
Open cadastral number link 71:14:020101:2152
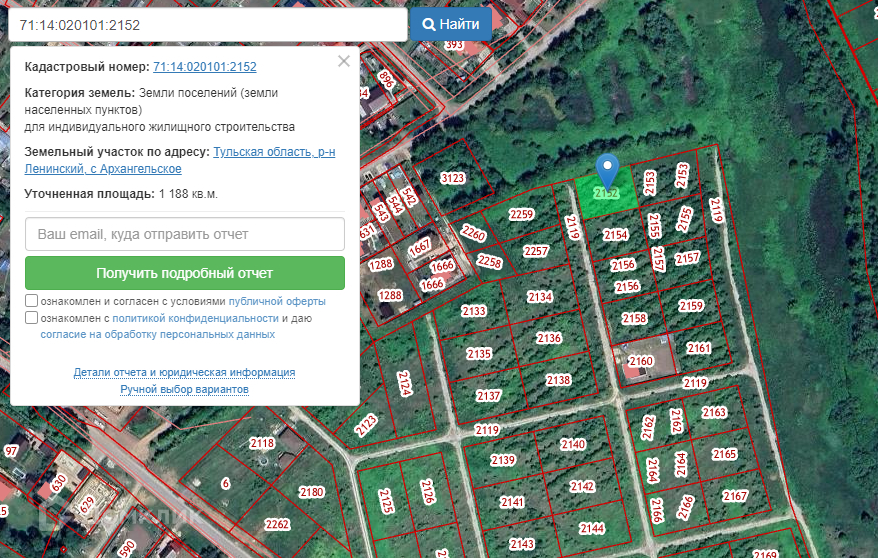(205, 67)
